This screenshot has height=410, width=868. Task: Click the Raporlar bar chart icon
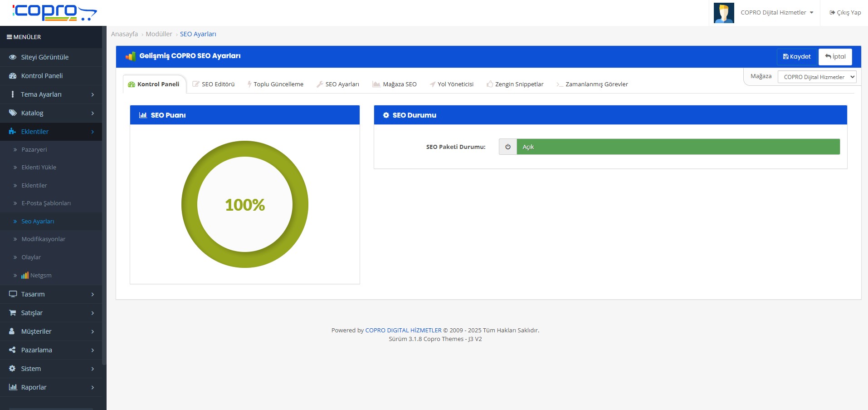13,387
